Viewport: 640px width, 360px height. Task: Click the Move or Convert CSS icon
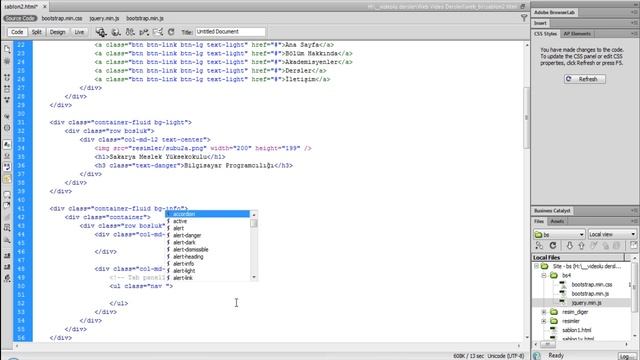pos(7,240)
